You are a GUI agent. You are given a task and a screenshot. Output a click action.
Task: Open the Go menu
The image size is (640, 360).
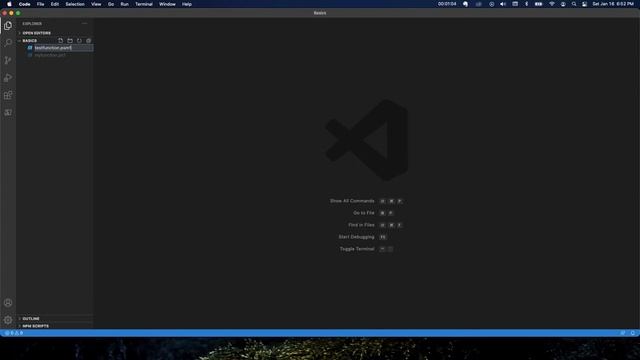click(x=111, y=4)
